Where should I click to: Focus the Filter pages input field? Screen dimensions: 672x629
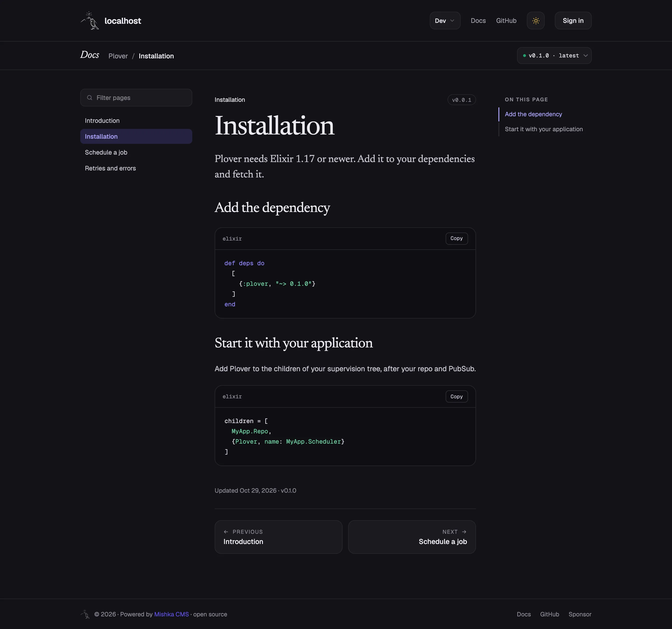click(x=136, y=98)
